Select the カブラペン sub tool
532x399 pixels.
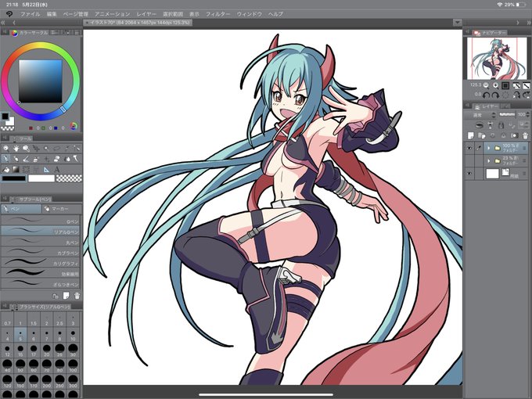[41, 253]
